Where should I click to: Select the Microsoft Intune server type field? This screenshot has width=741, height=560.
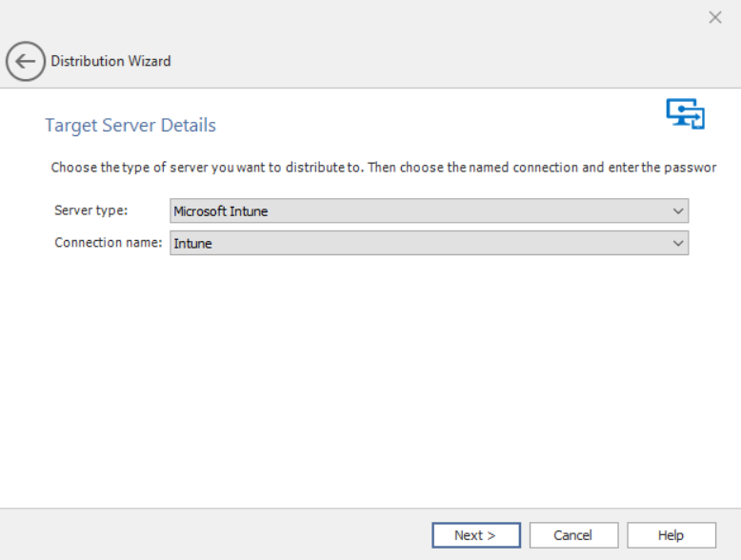click(x=419, y=210)
